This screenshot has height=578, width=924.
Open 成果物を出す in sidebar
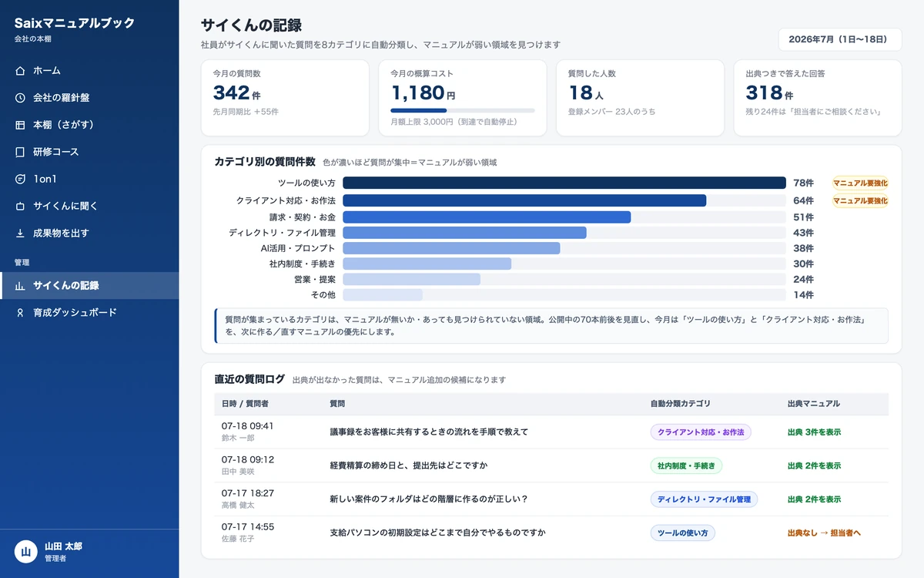pos(89,234)
